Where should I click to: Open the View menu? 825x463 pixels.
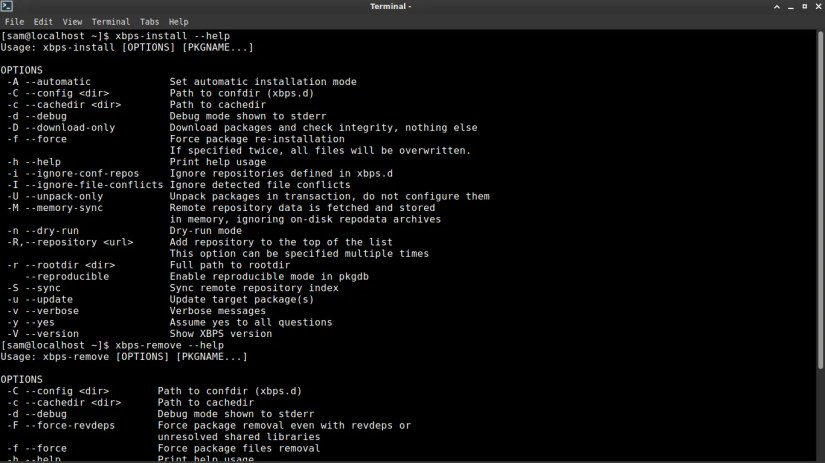(72, 22)
